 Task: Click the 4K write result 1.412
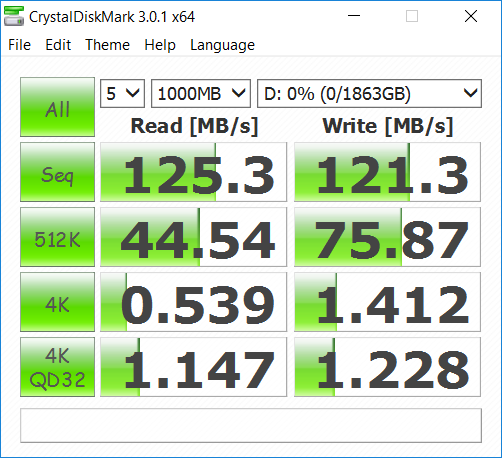(x=387, y=302)
